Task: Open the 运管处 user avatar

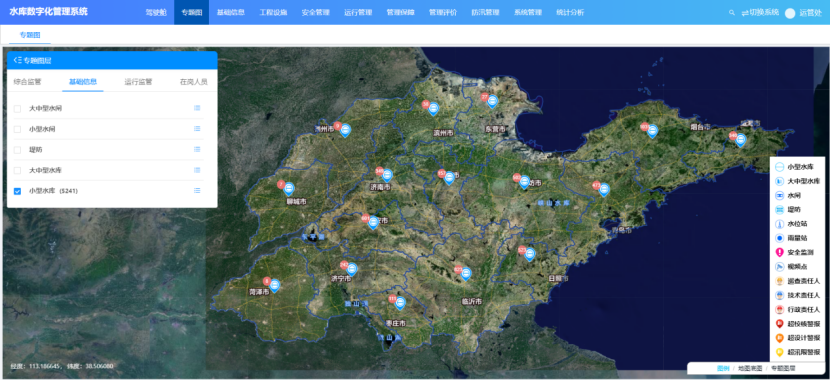Action: (x=790, y=13)
